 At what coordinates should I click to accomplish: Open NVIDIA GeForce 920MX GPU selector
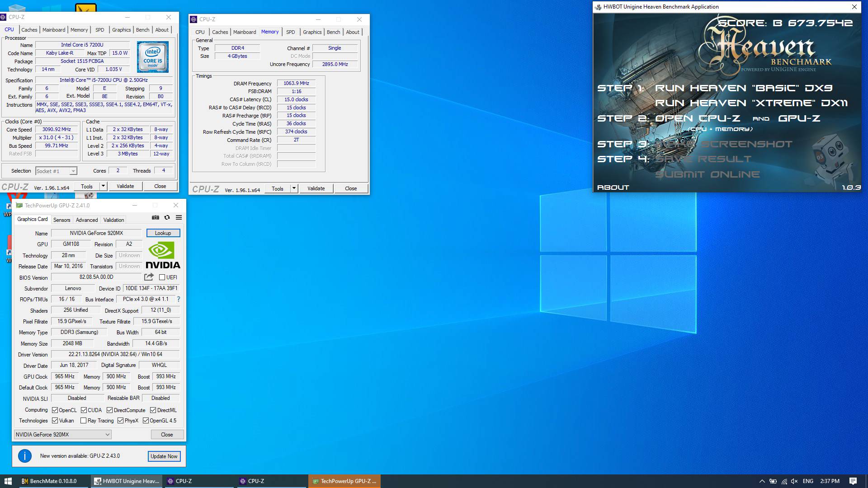(63, 435)
